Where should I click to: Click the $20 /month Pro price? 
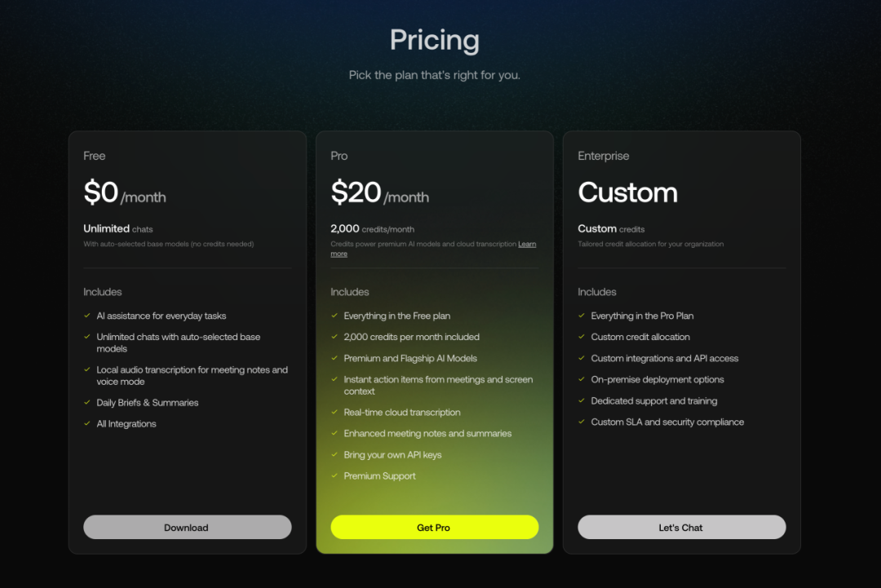pos(379,193)
